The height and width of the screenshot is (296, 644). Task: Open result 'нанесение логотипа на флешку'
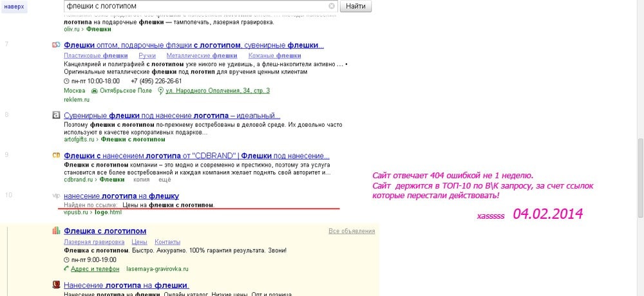122,196
